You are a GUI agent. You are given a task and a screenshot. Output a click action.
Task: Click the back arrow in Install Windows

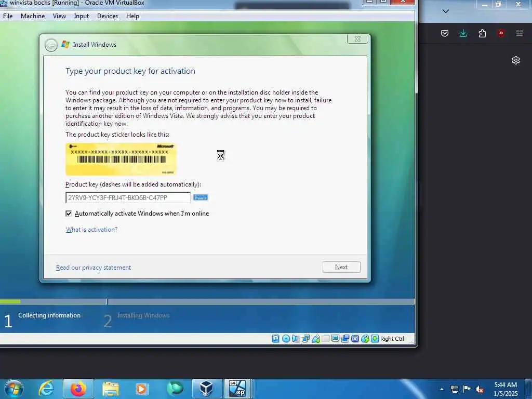coord(51,45)
